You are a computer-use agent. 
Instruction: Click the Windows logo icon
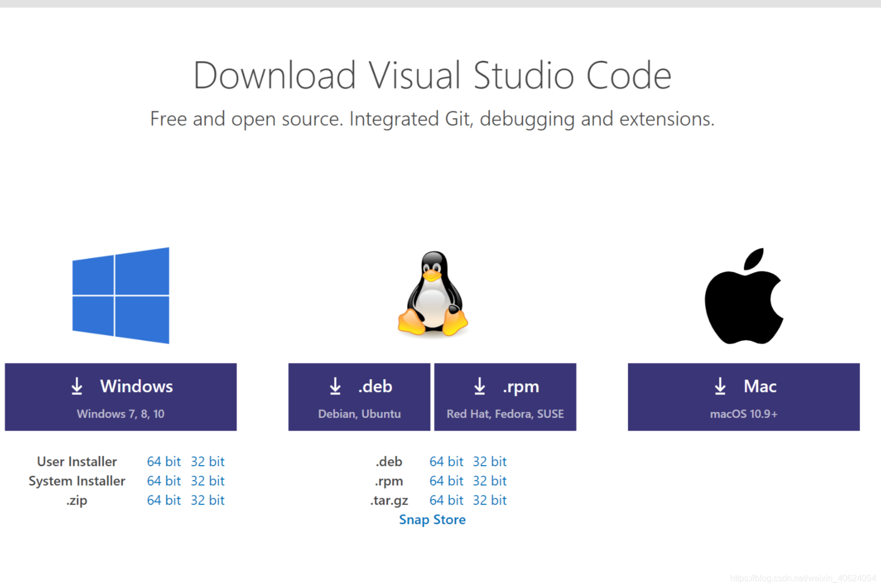(121, 295)
